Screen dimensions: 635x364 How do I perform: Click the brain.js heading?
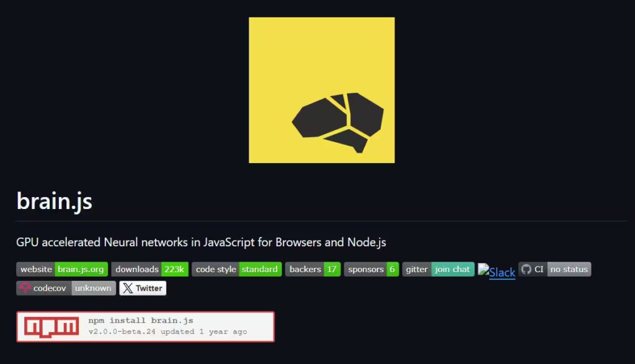55,202
